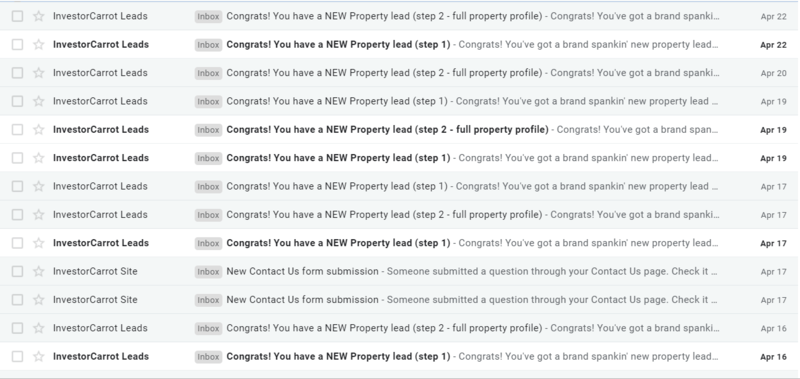Tick the checkbox for Apr 20 lead email
This screenshot has width=800, height=379.
17,73
